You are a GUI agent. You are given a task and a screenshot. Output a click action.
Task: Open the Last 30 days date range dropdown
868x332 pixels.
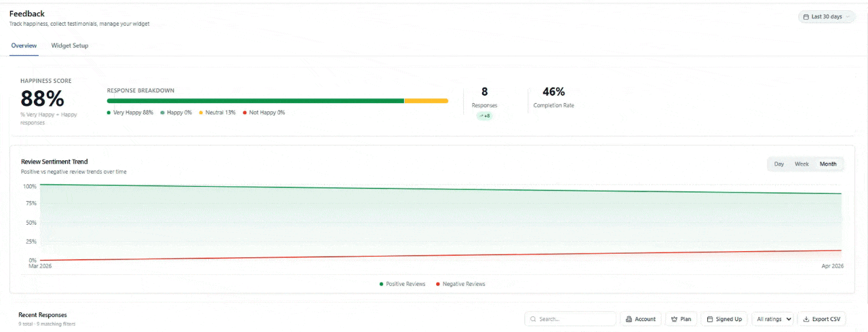click(x=827, y=16)
